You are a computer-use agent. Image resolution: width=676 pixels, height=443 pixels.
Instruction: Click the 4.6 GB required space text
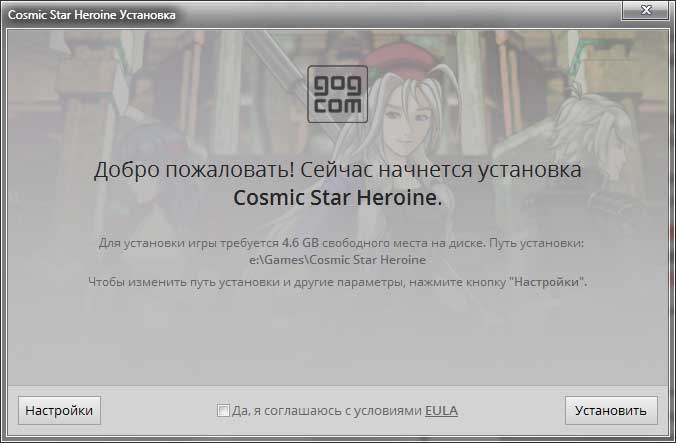[x=300, y=243]
